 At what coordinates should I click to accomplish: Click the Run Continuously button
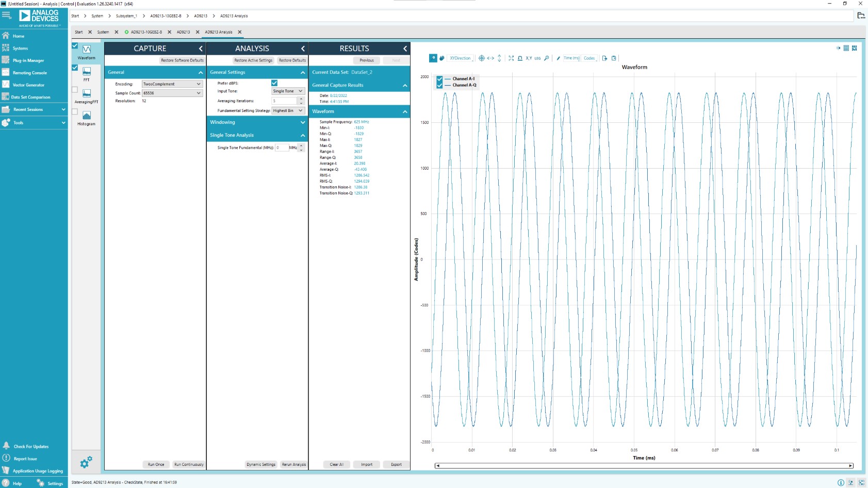tap(189, 464)
